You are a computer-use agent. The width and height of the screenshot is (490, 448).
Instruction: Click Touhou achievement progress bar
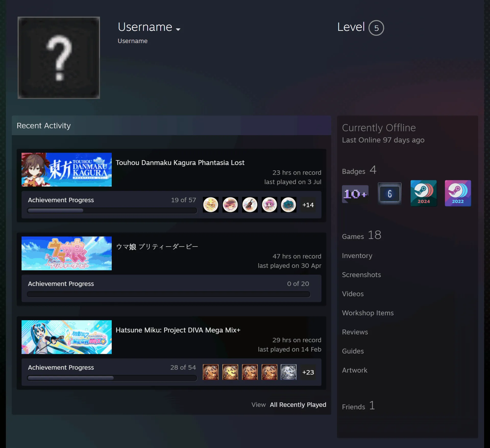point(112,210)
